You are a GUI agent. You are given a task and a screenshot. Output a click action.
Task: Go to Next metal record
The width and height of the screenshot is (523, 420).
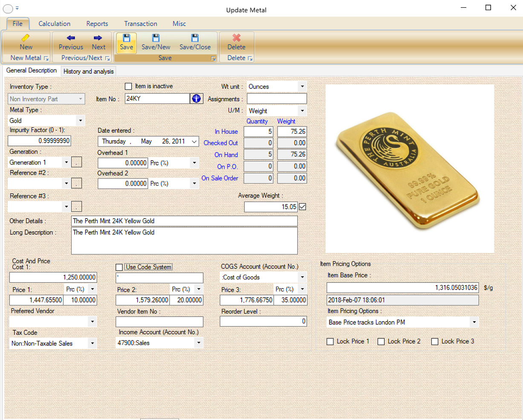(98, 38)
